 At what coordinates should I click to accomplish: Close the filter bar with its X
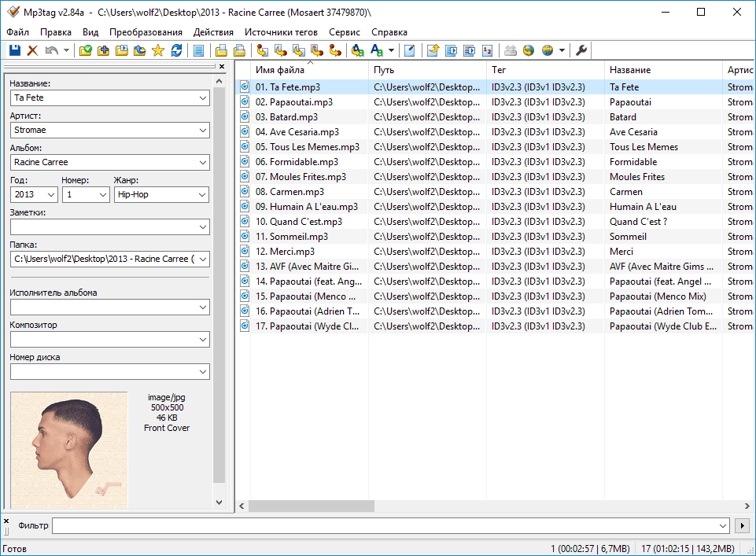coord(6,521)
